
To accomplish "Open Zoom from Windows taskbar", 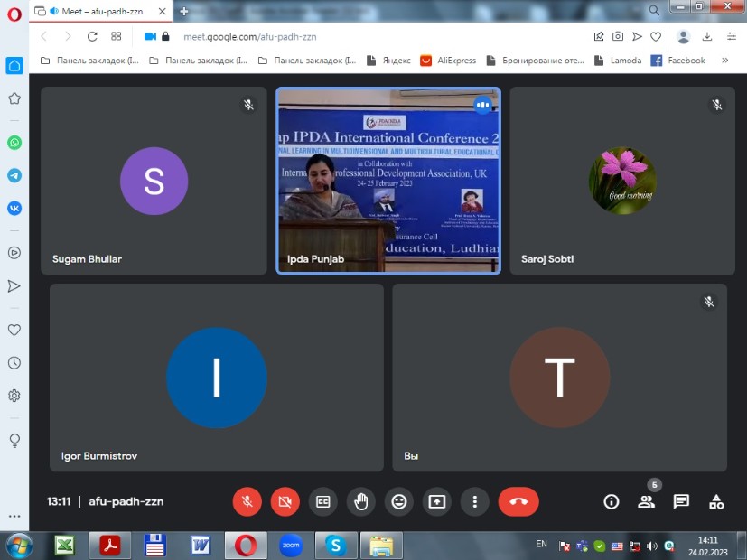I will pos(290,546).
